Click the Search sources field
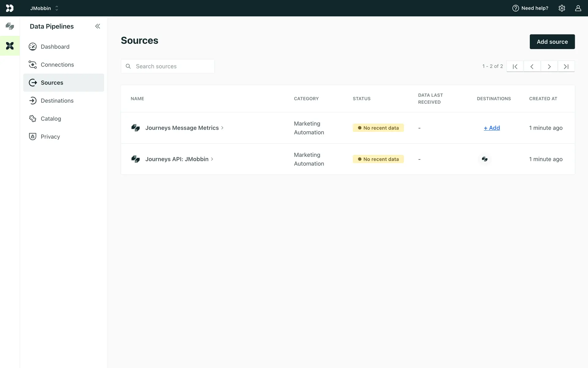The image size is (588, 368). coord(171,67)
